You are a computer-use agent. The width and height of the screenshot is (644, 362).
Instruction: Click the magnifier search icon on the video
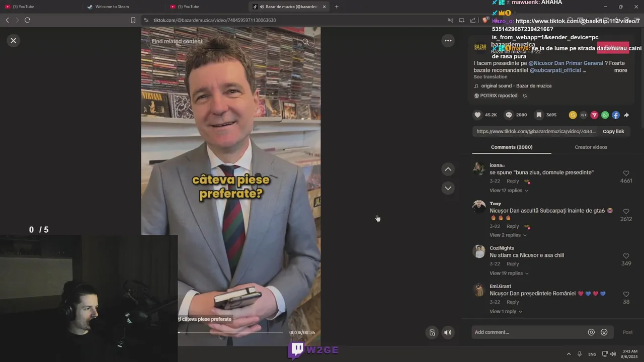pyautogui.click(x=305, y=42)
